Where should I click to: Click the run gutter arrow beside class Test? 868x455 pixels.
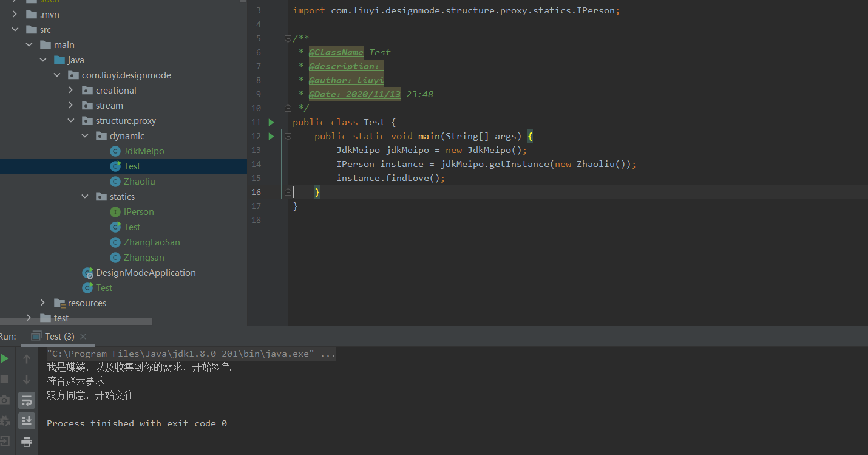[271, 122]
